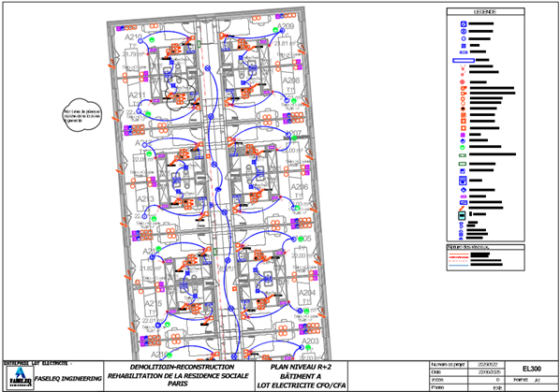This screenshot has width=560, height=392.
Task: Click the light blue network line sample
Action: point(458,266)
